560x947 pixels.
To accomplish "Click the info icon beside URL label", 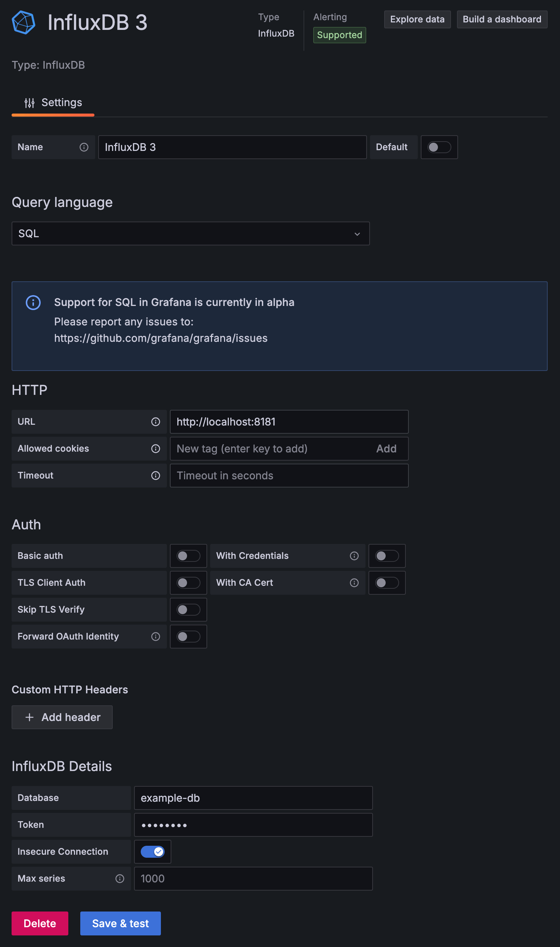I will tap(155, 422).
